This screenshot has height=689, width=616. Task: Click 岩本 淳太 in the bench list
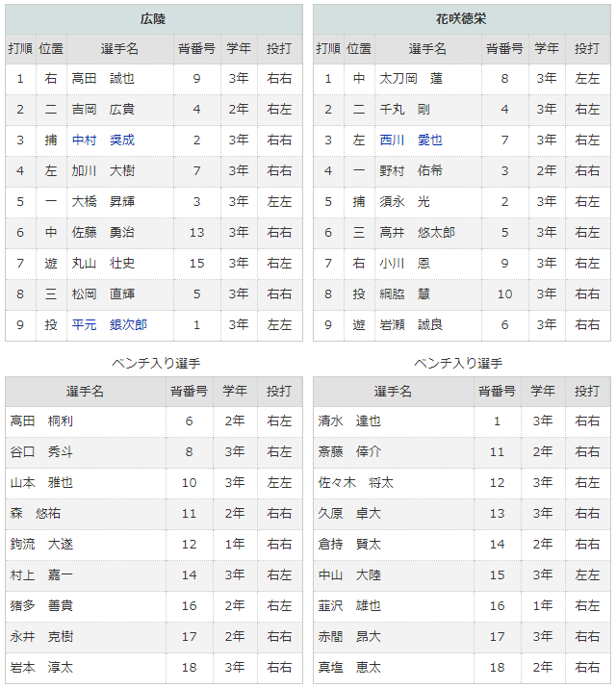[x=41, y=668]
